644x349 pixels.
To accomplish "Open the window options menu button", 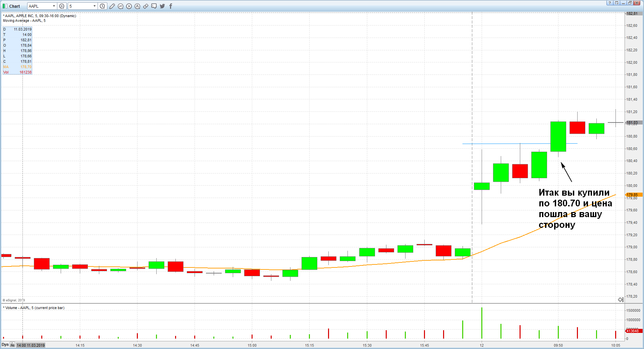I will pyautogui.click(x=616, y=3).
